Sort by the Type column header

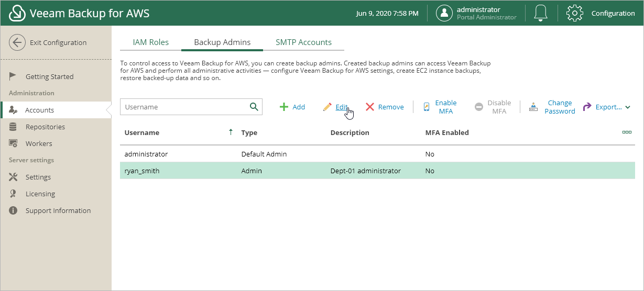249,132
